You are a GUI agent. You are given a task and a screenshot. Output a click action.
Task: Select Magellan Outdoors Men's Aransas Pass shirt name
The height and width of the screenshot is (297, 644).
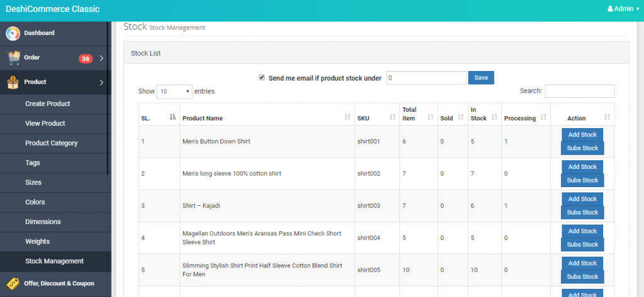tap(262, 238)
